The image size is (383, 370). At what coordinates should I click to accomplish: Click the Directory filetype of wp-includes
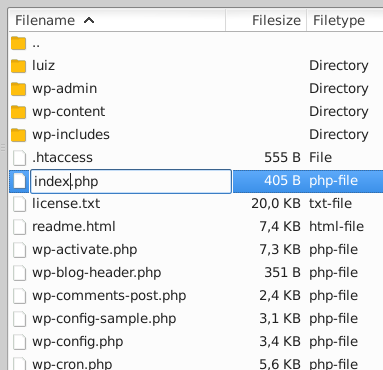click(339, 135)
